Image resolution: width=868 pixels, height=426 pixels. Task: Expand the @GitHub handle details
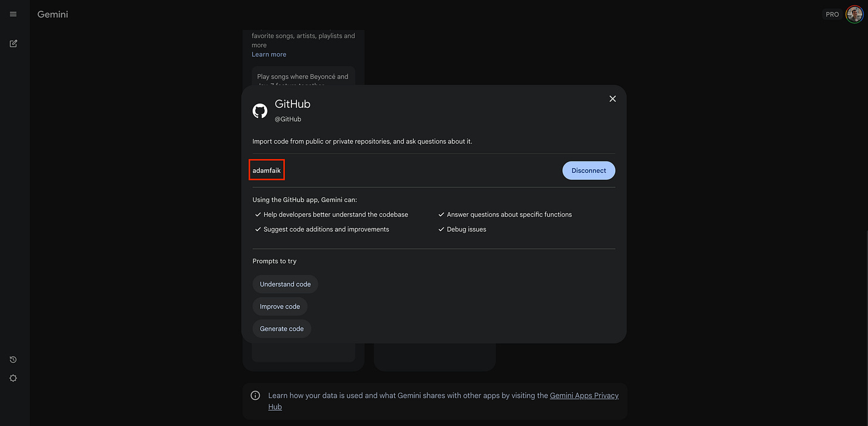pos(288,119)
